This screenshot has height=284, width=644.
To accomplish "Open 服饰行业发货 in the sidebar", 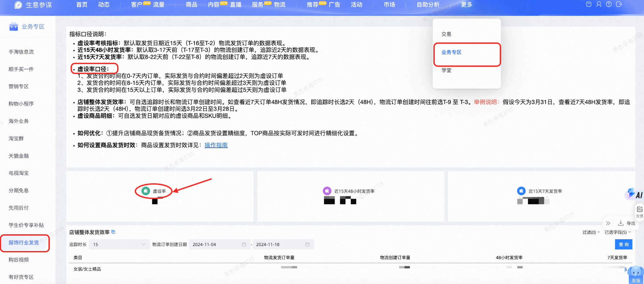I will [x=24, y=243].
